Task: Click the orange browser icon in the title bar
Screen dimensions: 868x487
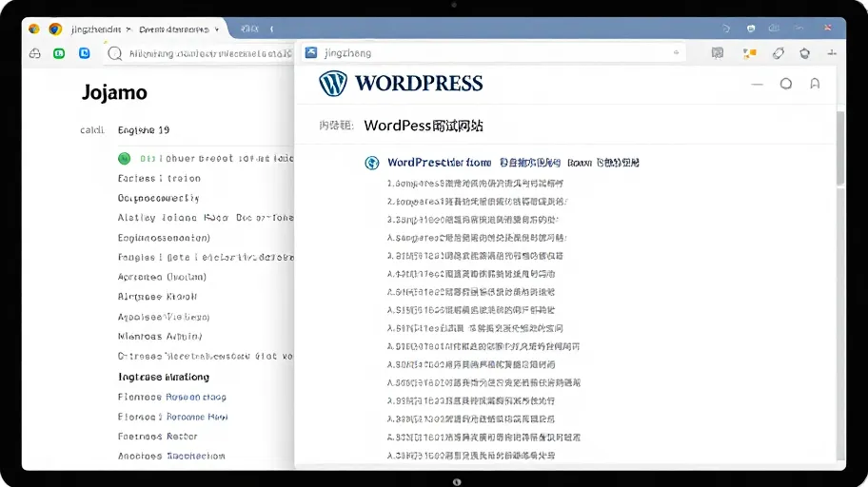Action: [x=34, y=29]
